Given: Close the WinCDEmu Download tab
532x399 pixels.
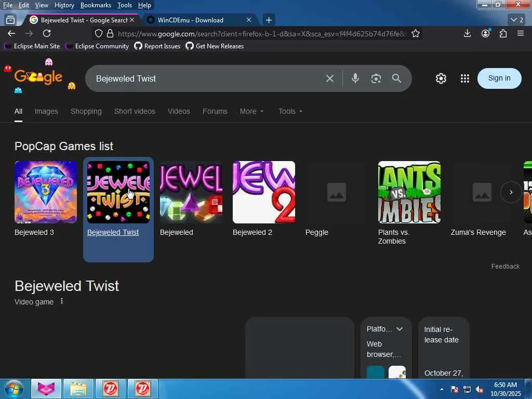Looking at the screenshot, I should click(x=249, y=20).
